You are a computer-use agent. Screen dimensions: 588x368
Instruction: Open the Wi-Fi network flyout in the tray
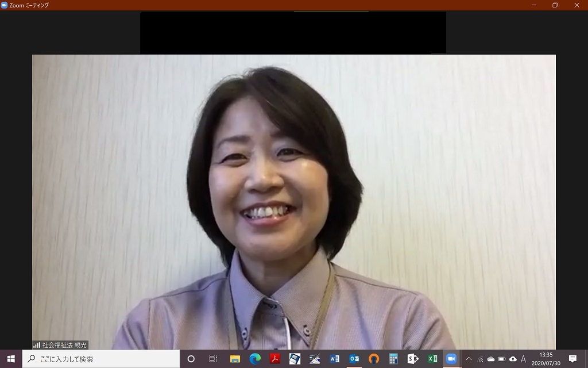480,359
